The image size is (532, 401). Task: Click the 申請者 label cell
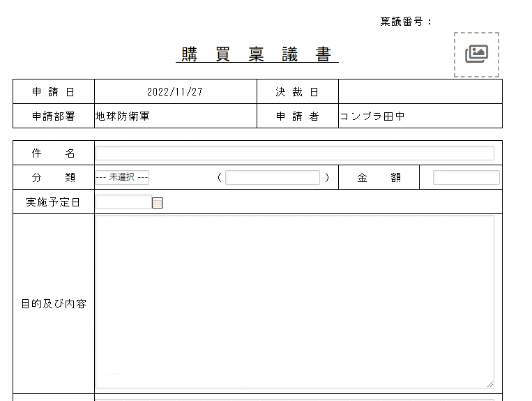pyautogui.click(x=298, y=116)
